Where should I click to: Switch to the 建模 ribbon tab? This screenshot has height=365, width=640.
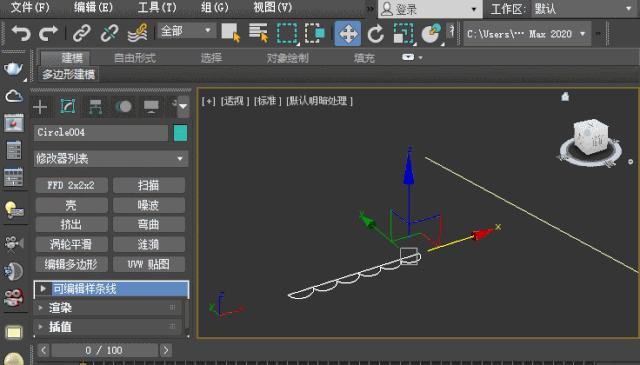[x=72, y=58]
